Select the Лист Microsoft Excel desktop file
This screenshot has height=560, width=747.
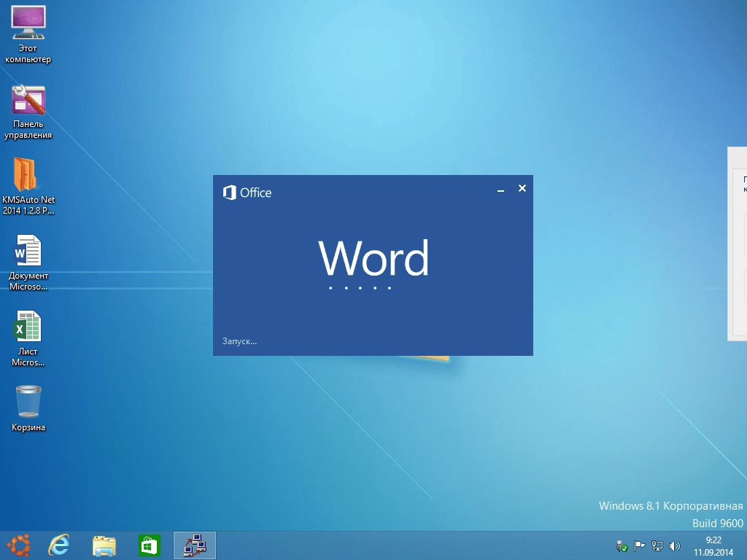(x=28, y=338)
